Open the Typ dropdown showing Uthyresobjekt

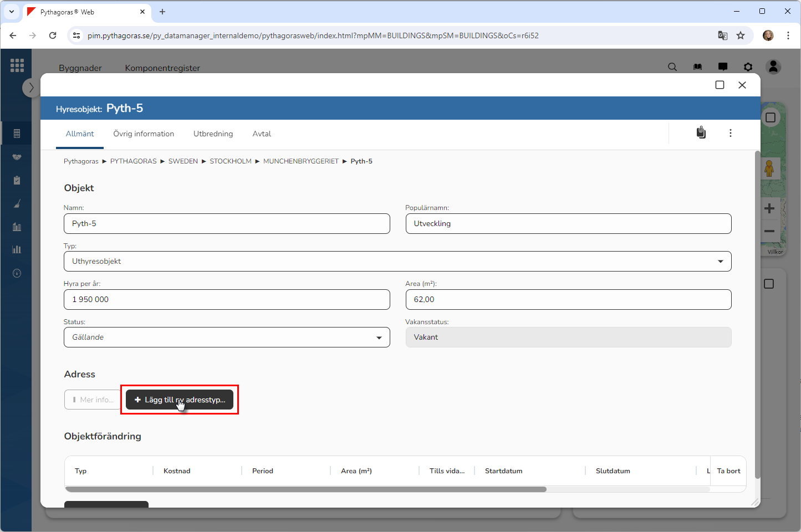coord(397,262)
